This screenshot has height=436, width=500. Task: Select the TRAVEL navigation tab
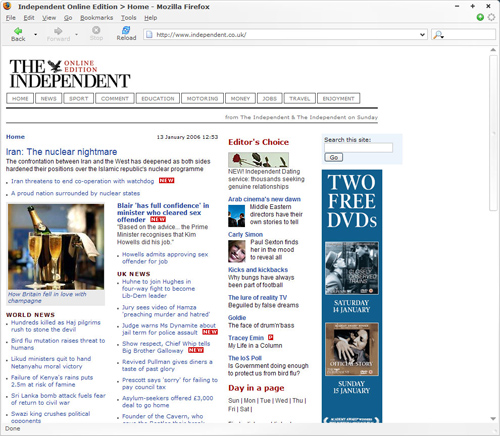(x=300, y=98)
